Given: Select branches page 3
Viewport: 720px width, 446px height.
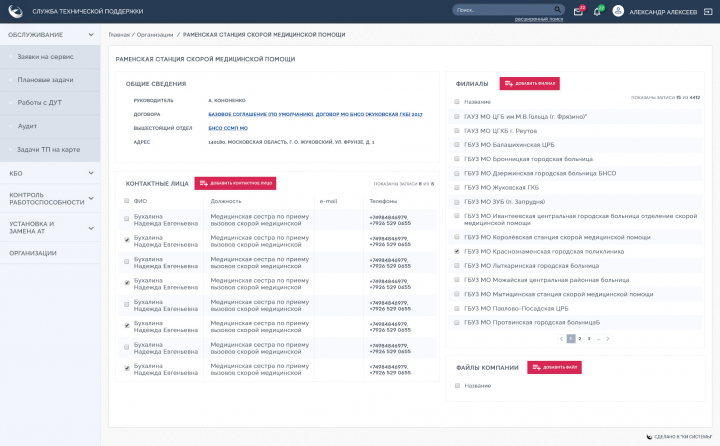Looking at the screenshot, I should coord(589,339).
